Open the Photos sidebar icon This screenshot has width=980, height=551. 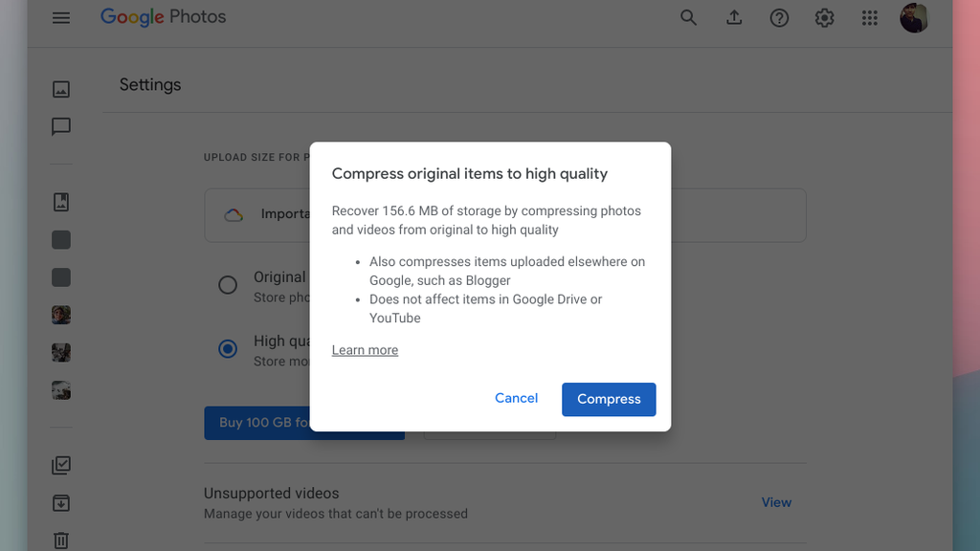(60, 89)
